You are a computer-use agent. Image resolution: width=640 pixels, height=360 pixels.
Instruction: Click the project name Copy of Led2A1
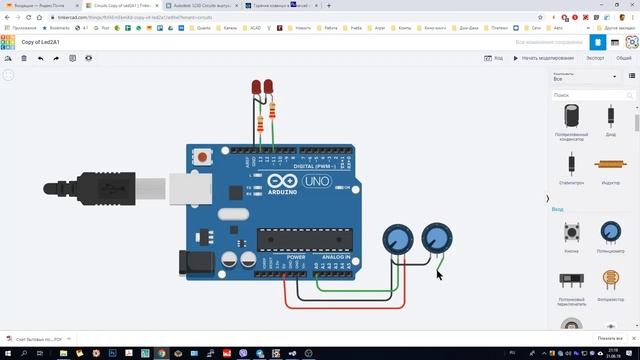(x=40, y=42)
